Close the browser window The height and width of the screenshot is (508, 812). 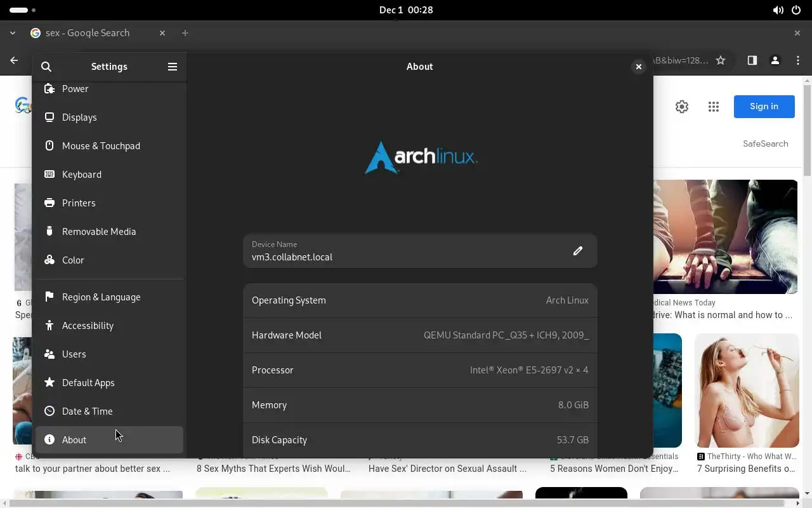click(797, 33)
